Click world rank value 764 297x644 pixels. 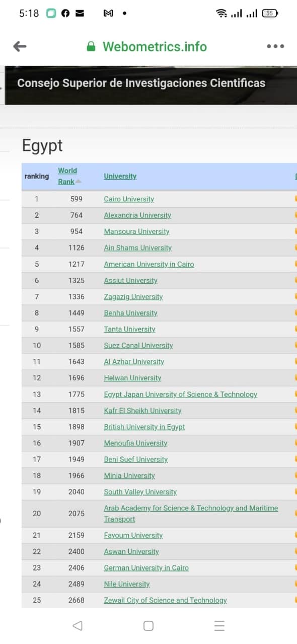click(x=77, y=215)
